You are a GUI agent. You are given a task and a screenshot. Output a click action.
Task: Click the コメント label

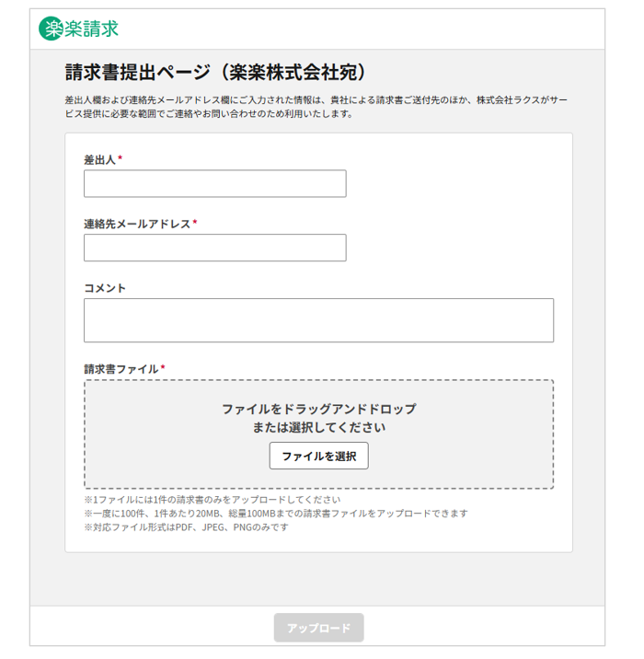click(x=105, y=288)
